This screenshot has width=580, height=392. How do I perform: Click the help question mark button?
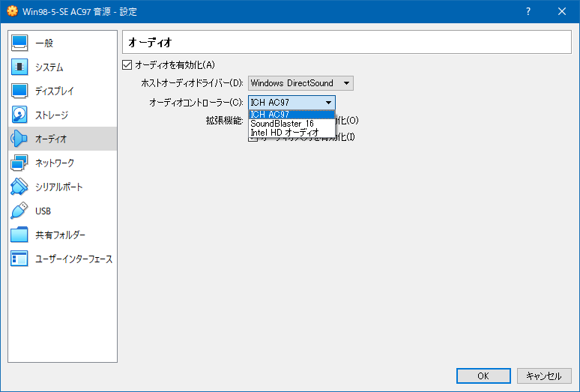point(528,11)
